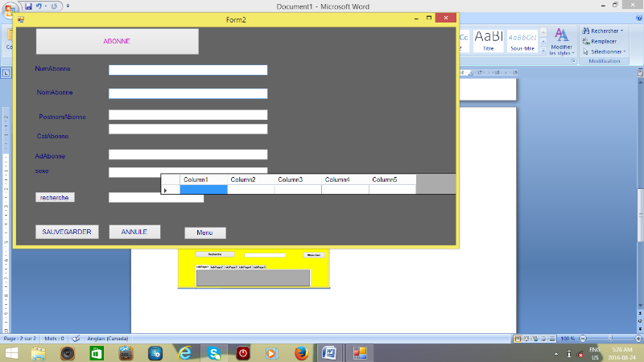Viewport: 644px width, 362px height.
Task: Click Word's vertical scrollbar
Action: click(640, 215)
